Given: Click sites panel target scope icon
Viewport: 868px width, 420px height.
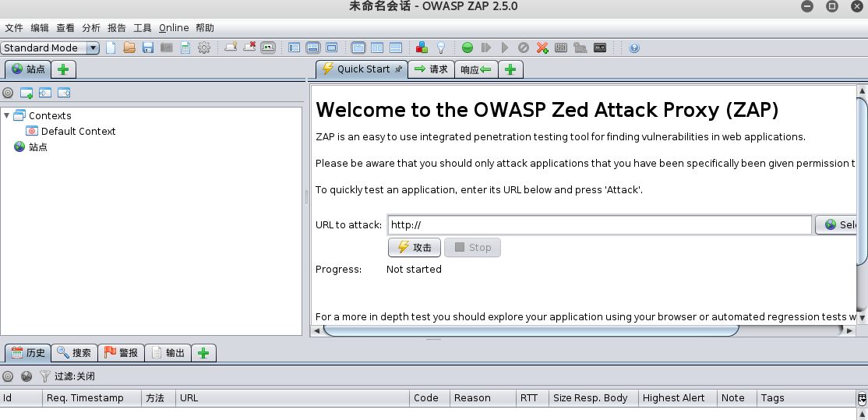Looking at the screenshot, I should tap(8, 93).
